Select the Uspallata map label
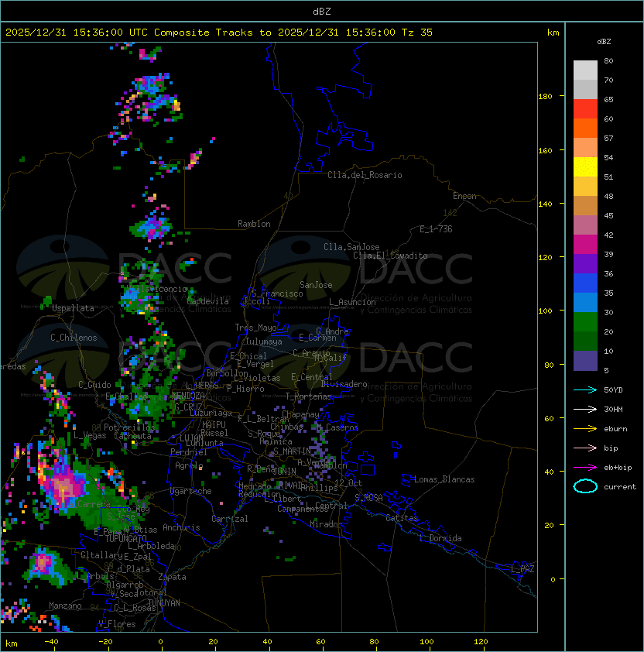This screenshot has width=644, height=652. click(x=73, y=308)
